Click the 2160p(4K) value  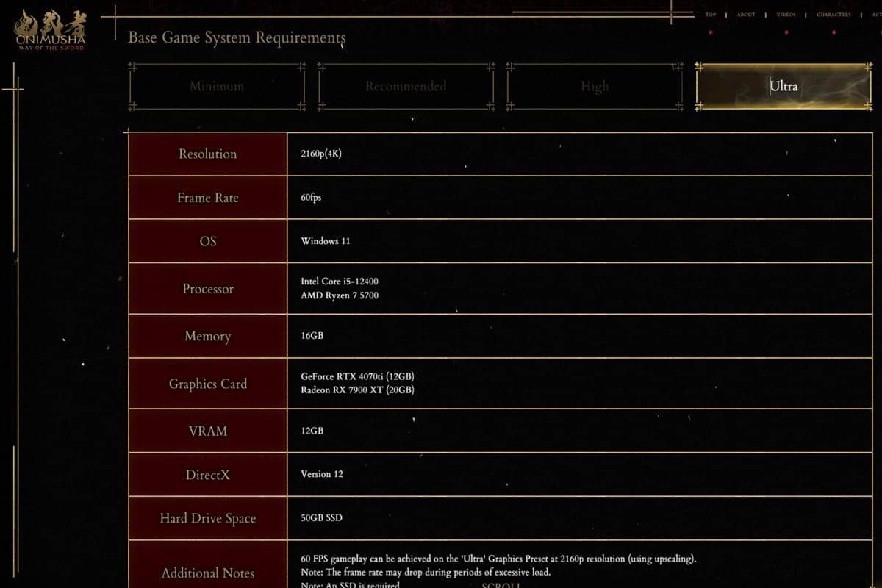321,154
